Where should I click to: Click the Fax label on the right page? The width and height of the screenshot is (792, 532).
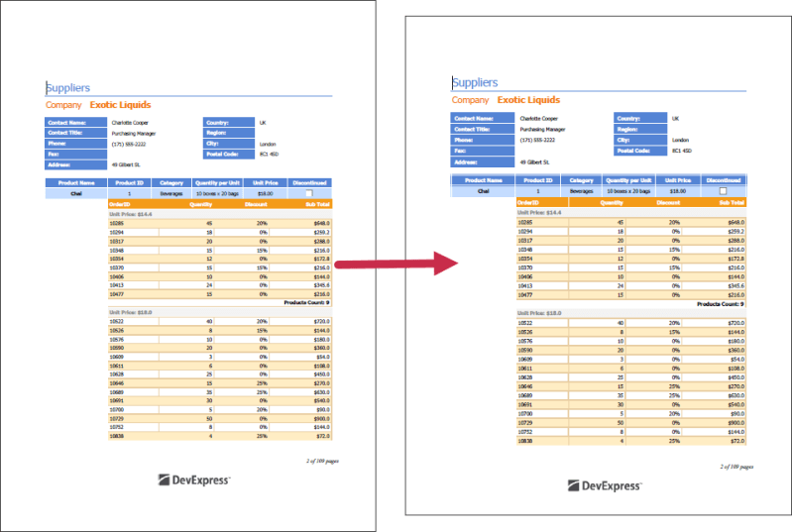pos(482,151)
